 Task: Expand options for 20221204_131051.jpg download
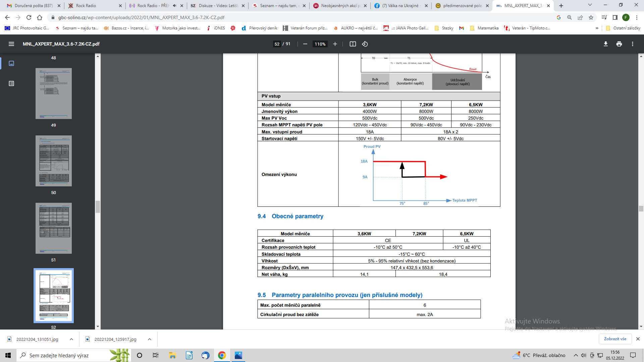(x=71, y=339)
